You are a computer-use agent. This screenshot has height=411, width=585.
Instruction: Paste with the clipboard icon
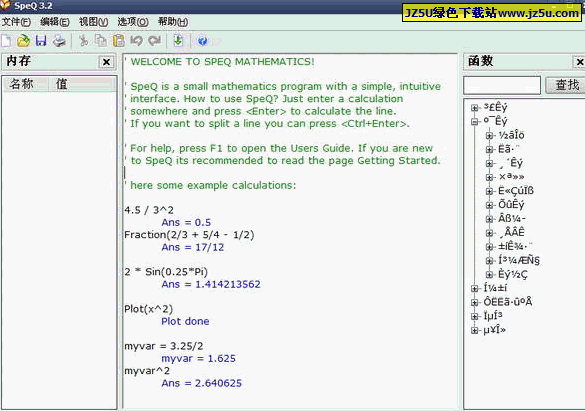[x=119, y=41]
